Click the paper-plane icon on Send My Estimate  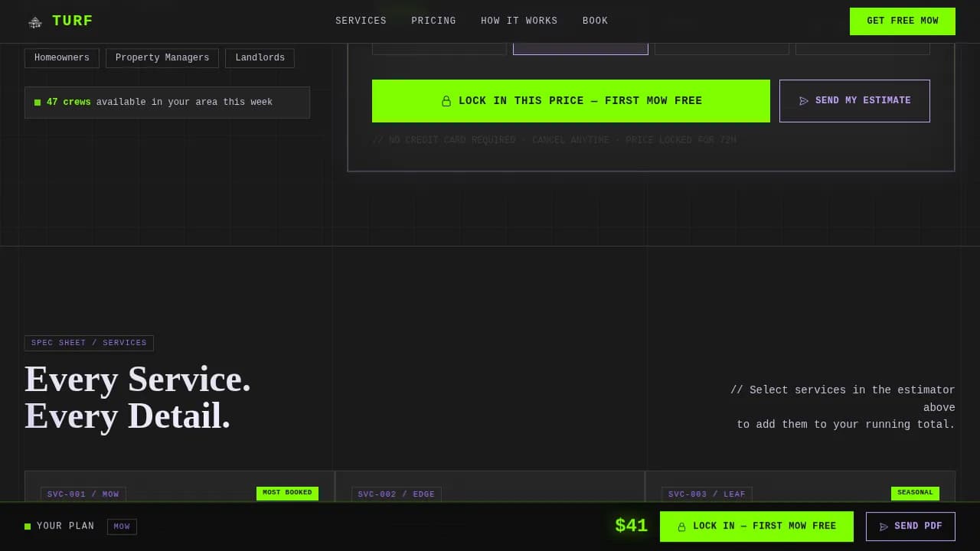click(804, 101)
